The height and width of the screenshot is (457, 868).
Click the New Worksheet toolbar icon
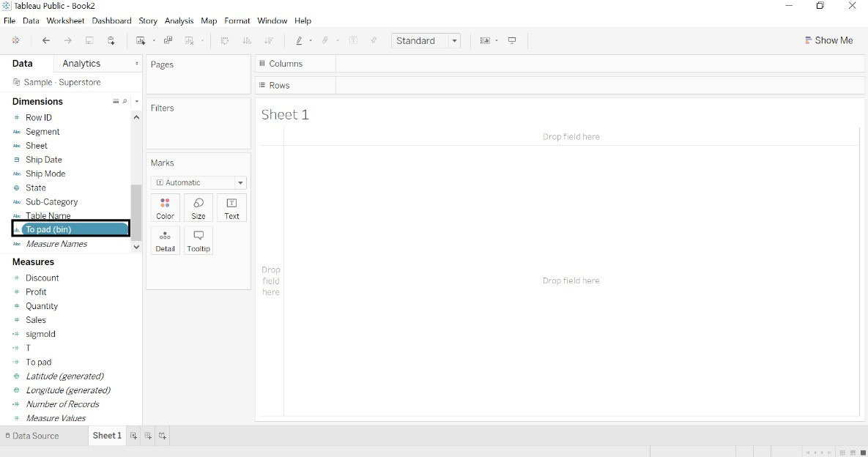[x=141, y=40]
